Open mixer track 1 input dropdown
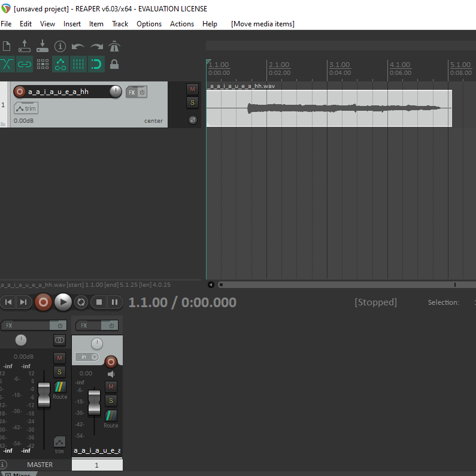The height and width of the screenshot is (476, 476). [87, 357]
